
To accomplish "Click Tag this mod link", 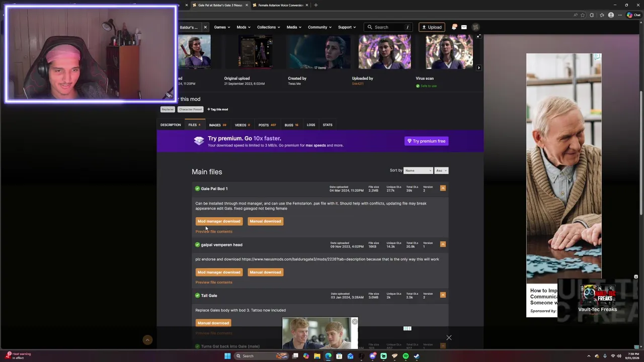I will click(x=217, y=109).
